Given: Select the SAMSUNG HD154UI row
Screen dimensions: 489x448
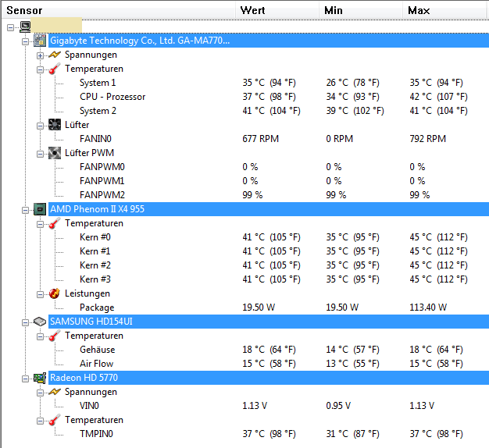Looking at the screenshot, I should click(x=269, y=322).
